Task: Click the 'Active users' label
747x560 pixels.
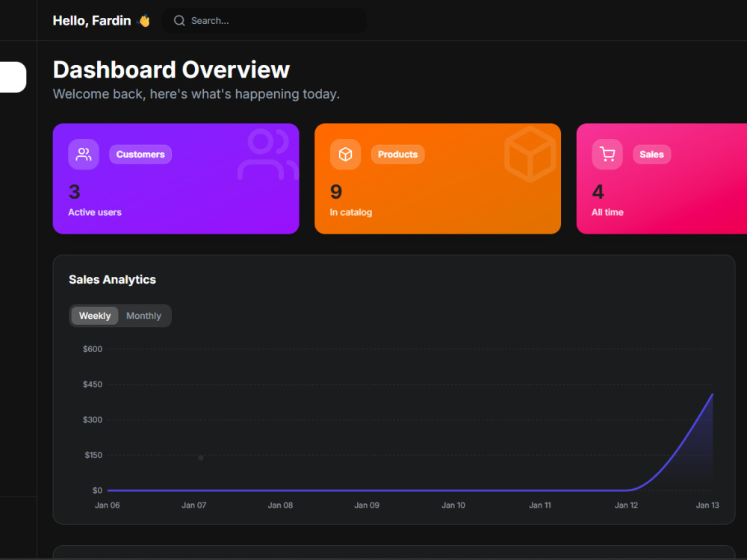Action: pos(95,212)
